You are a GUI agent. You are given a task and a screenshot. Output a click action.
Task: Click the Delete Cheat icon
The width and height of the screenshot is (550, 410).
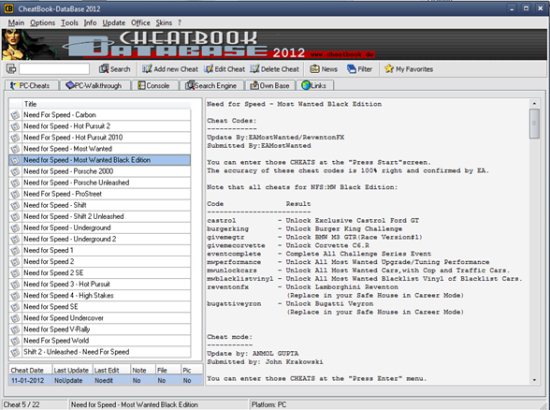[255, 69]
